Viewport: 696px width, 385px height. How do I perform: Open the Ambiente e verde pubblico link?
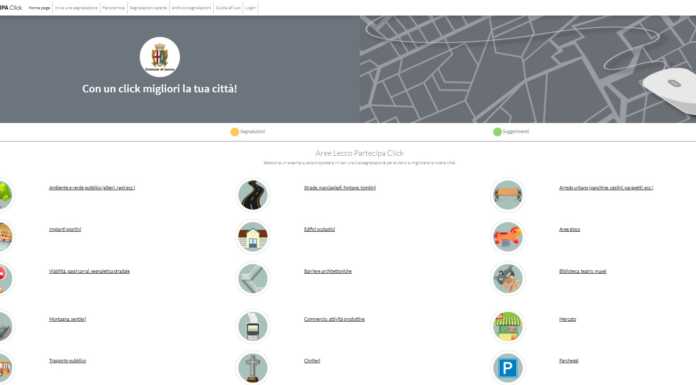(x=92, y=188)
